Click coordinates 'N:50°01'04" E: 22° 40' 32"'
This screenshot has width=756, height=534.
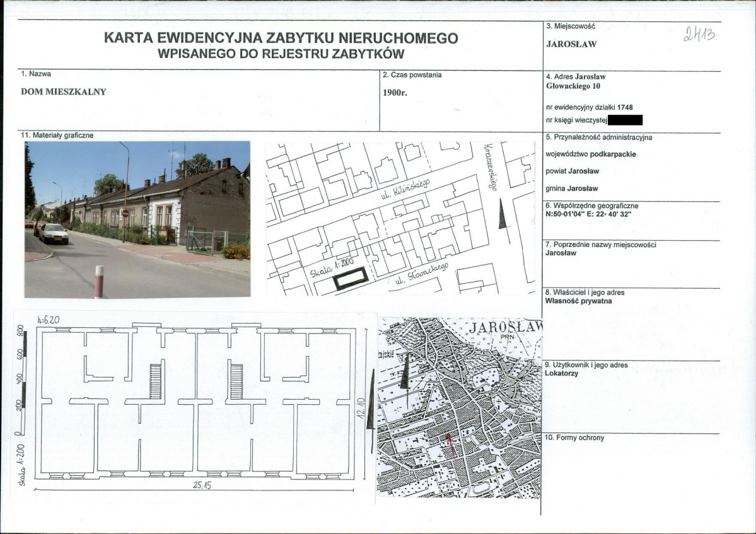(588, 214)
